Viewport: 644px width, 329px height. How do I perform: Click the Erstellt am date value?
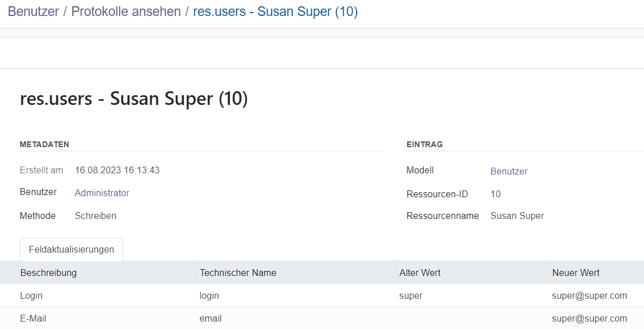117,170
